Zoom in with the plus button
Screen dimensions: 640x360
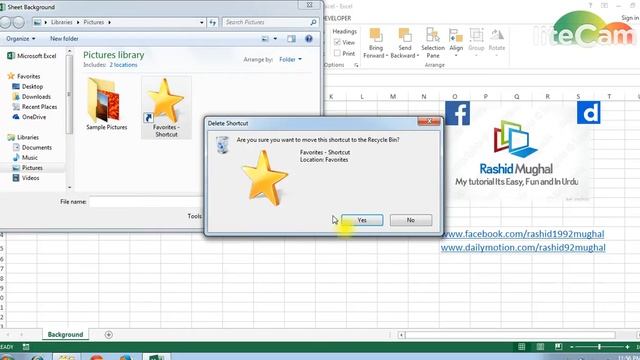coord(627,347)
